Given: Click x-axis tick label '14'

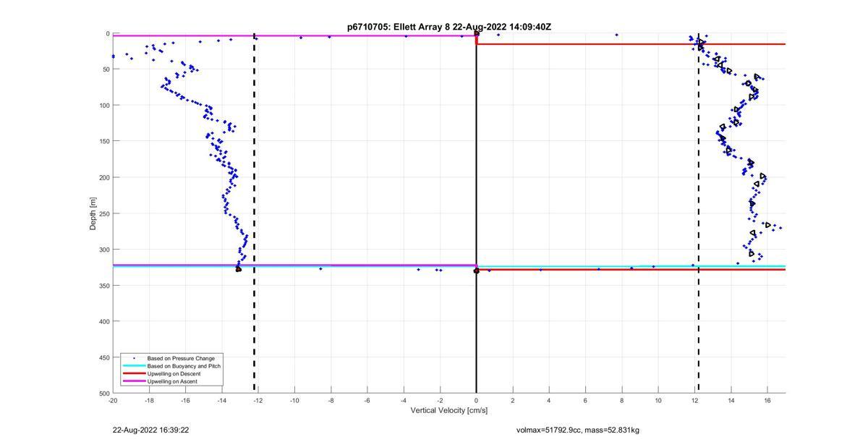Looking at the screenshot, I should tap(731, 400).
